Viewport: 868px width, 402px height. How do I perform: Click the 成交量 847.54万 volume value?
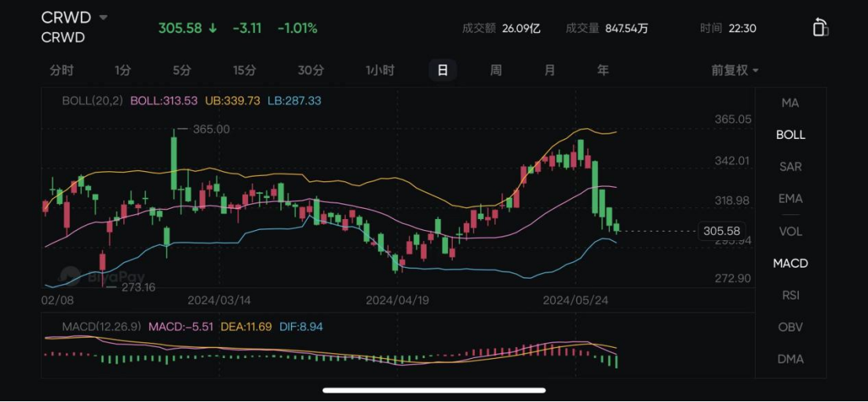[607, 28]
